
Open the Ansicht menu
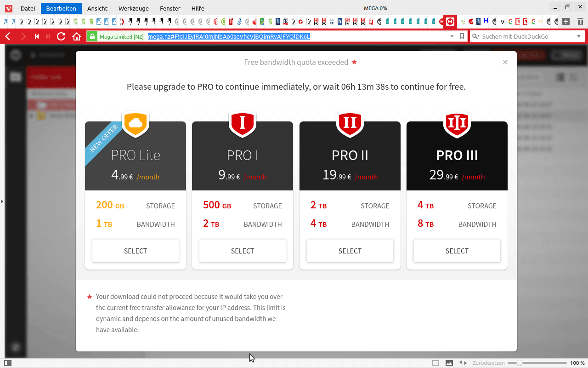(97, 8)
